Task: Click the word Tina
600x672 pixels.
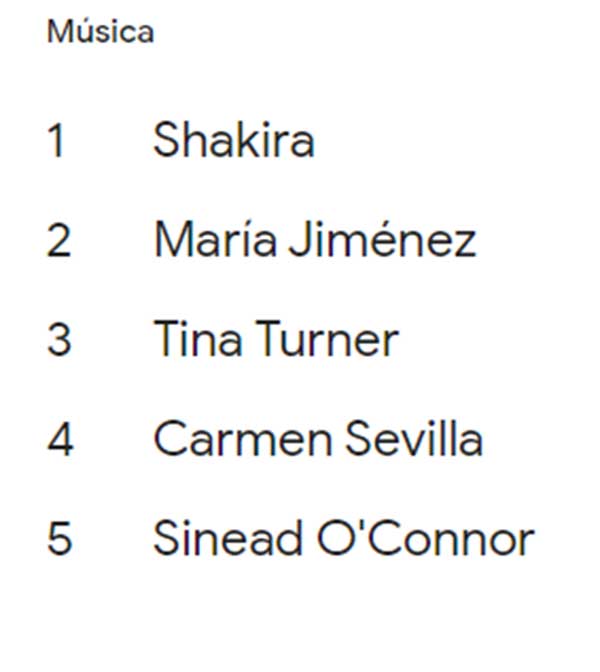Action: (197, 340)
